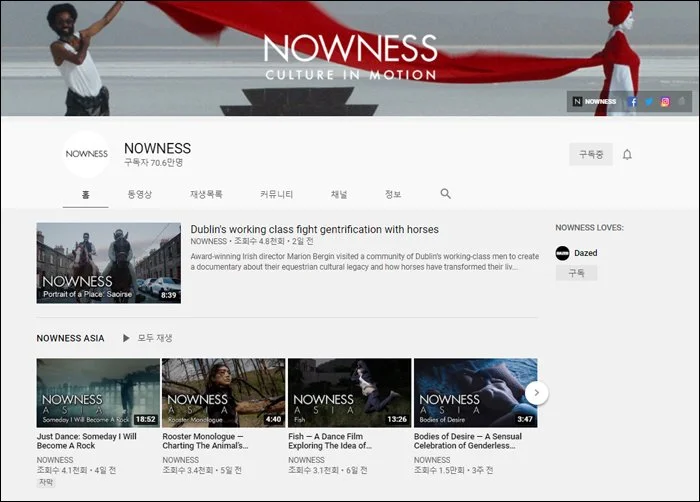Click the Bodies of Desire video title
The image size is (700, 502).
tap(468, 441)
